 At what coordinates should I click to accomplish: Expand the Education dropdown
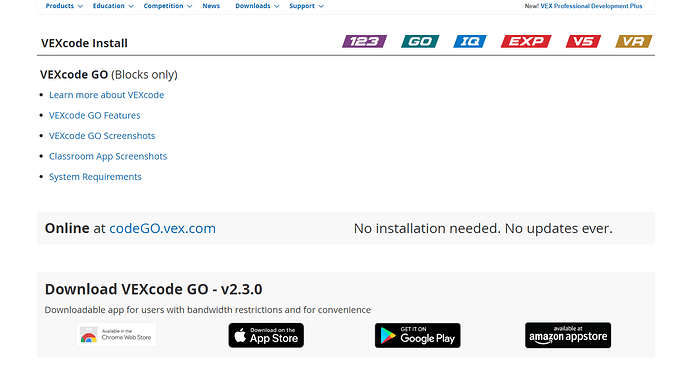pos(113,6)
